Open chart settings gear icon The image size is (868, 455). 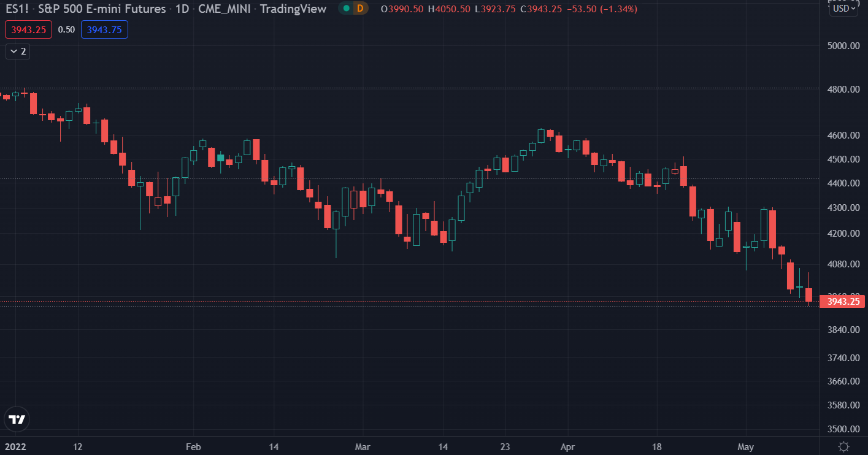click(844, 446)
